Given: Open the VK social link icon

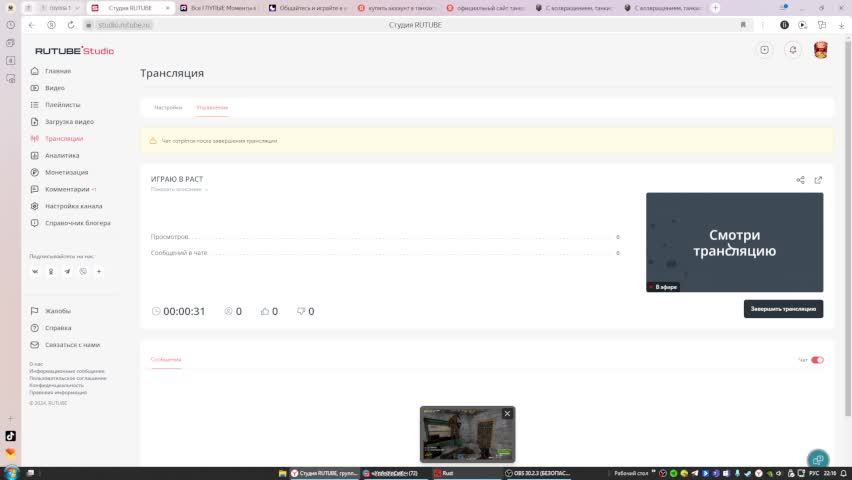Looking at the screenshot, I should pos(35,271).
